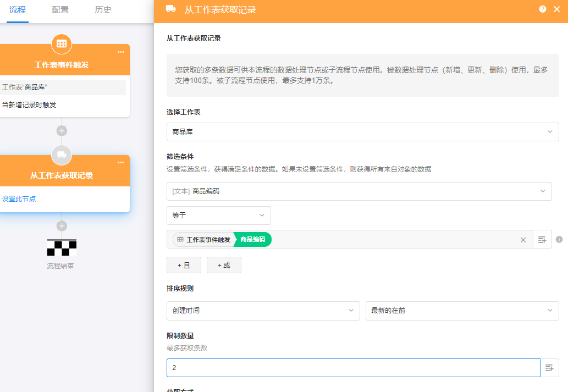Image resolution: width=568 pixels, height=392 pixels.
Task: Open the trigger node's three-dot menu
Action: (121, 52)
